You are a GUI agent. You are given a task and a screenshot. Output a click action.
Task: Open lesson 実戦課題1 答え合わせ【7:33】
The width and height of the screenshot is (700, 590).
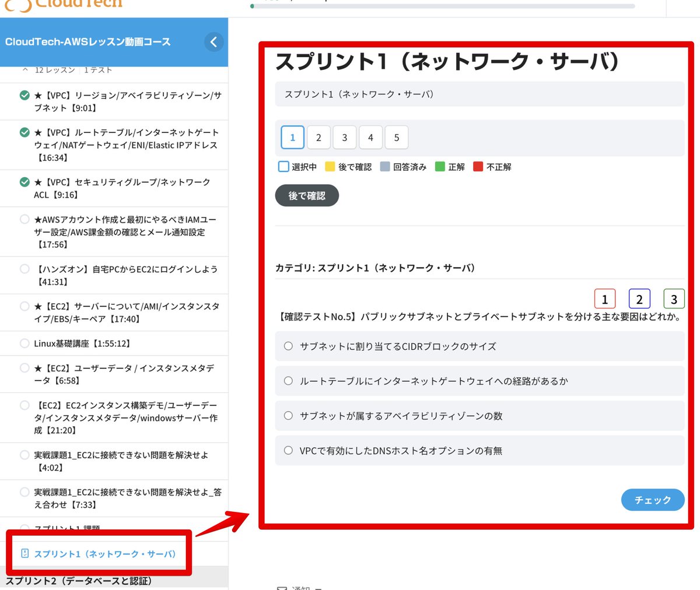[127, 498]
